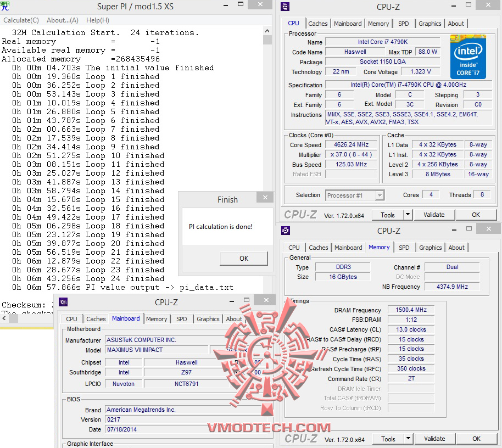This screenshot has width=502, height=448.
Task: Open the Processor #1 selection dropdown
Action: (x=355, y=195)
